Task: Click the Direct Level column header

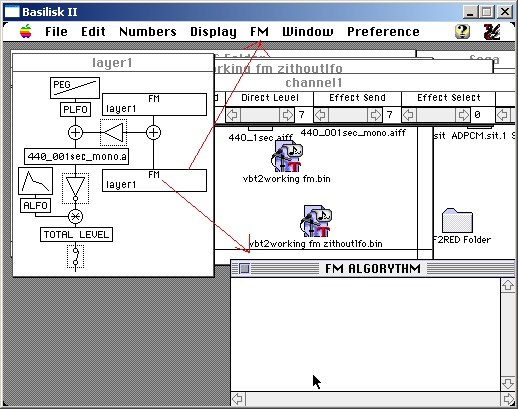Action: pyautogui.click(x=270, y=98)
